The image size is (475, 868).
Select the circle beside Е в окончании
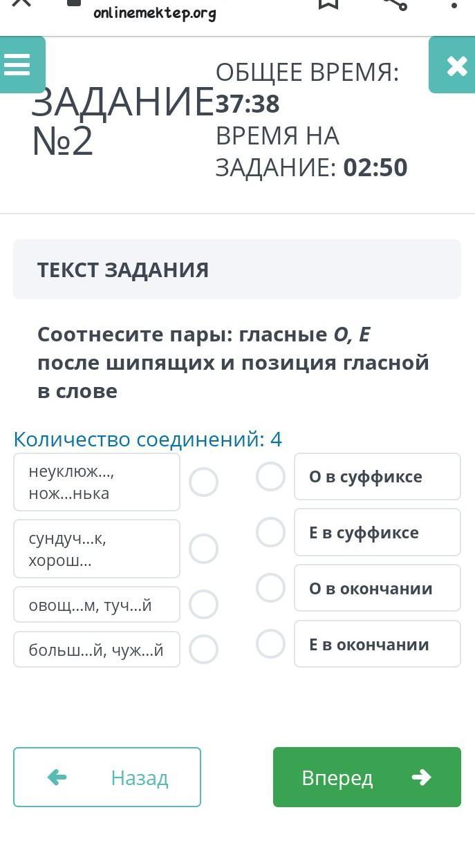(270, 644)
